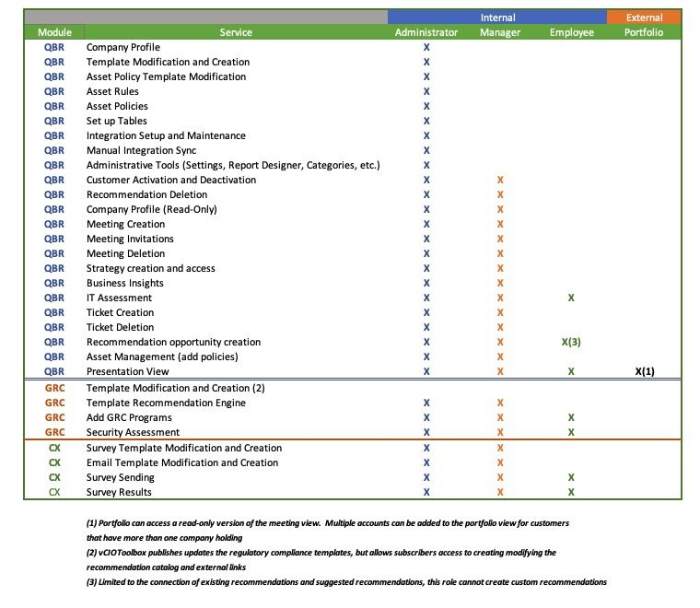Select 'Customer Activation and Deactivation' text

coord(171,180)
